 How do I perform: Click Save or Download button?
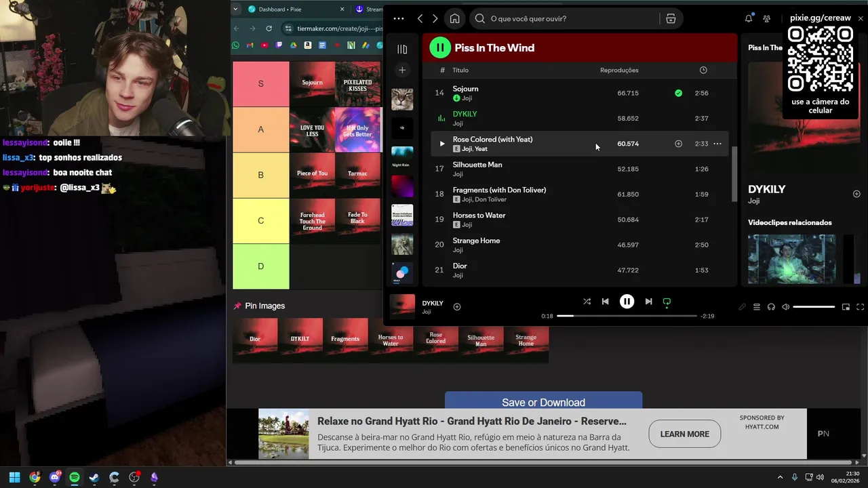click(543, 401)
